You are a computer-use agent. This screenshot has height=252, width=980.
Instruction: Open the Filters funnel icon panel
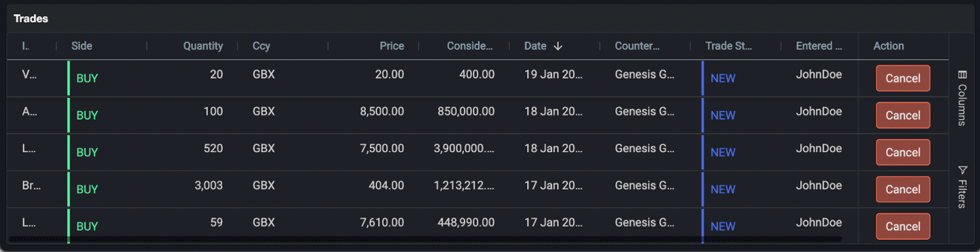click(962, 170)
